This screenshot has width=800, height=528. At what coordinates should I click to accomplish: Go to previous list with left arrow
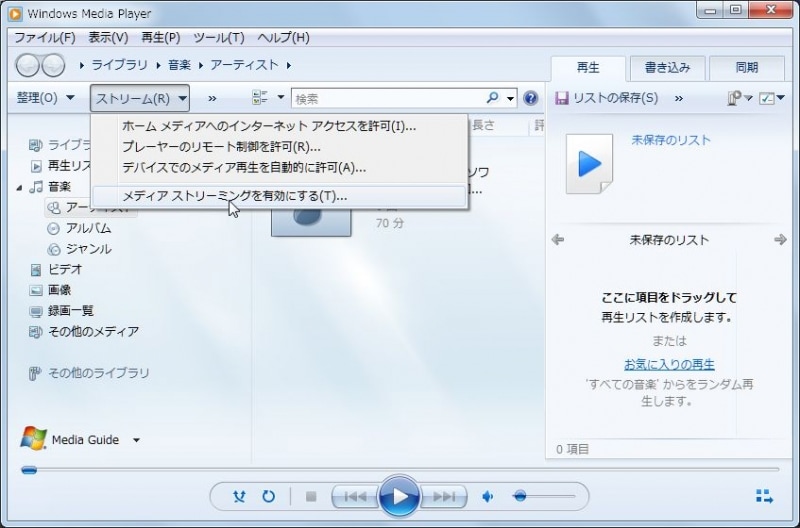click(558, 239)
